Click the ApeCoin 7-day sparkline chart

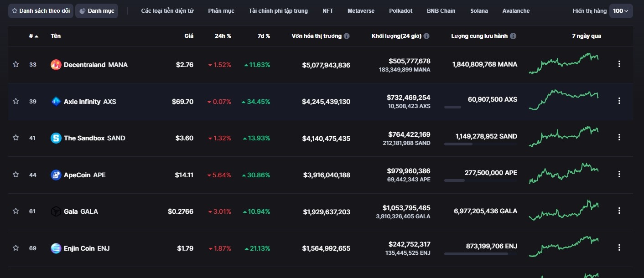563,174
